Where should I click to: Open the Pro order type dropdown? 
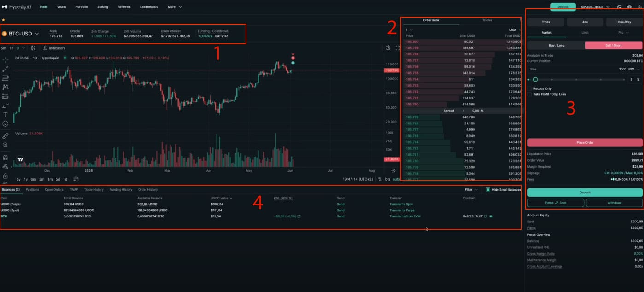(x=623, y=32)
